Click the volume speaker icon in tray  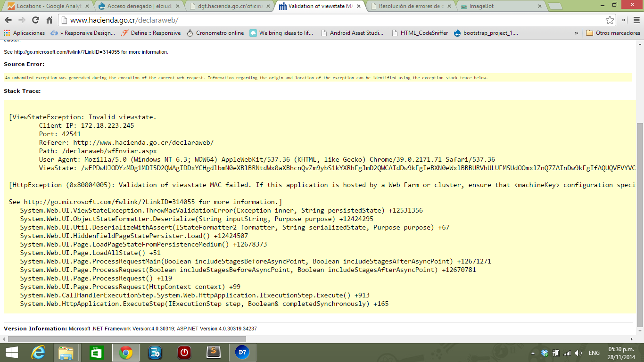tap(578, 353)
